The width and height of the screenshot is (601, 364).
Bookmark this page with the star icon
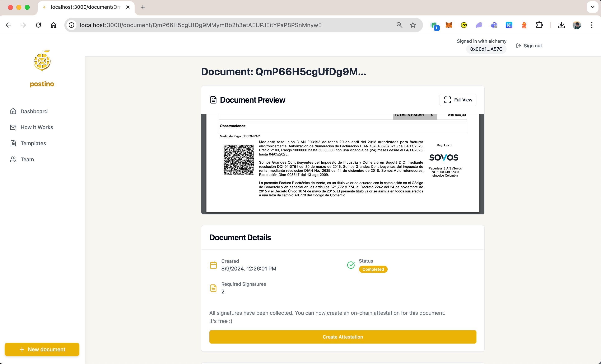click(x=413, y=25)
